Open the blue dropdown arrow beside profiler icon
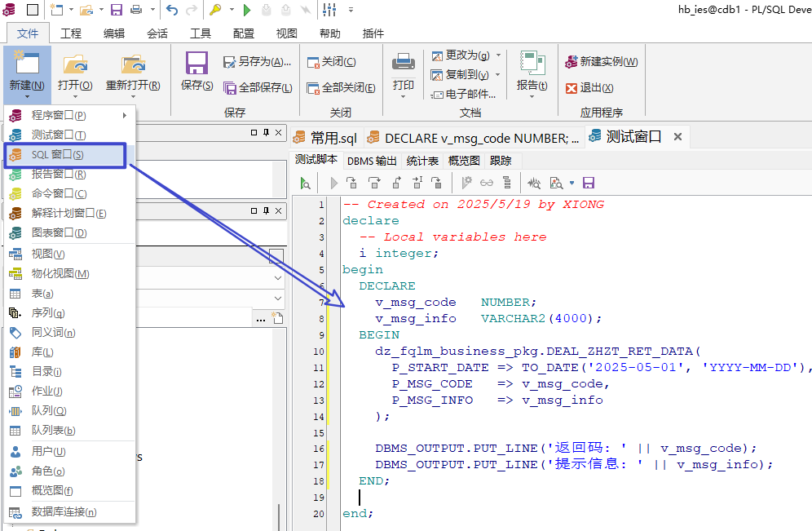This screenshot has width=812, height=531. [x=571, y=183]
